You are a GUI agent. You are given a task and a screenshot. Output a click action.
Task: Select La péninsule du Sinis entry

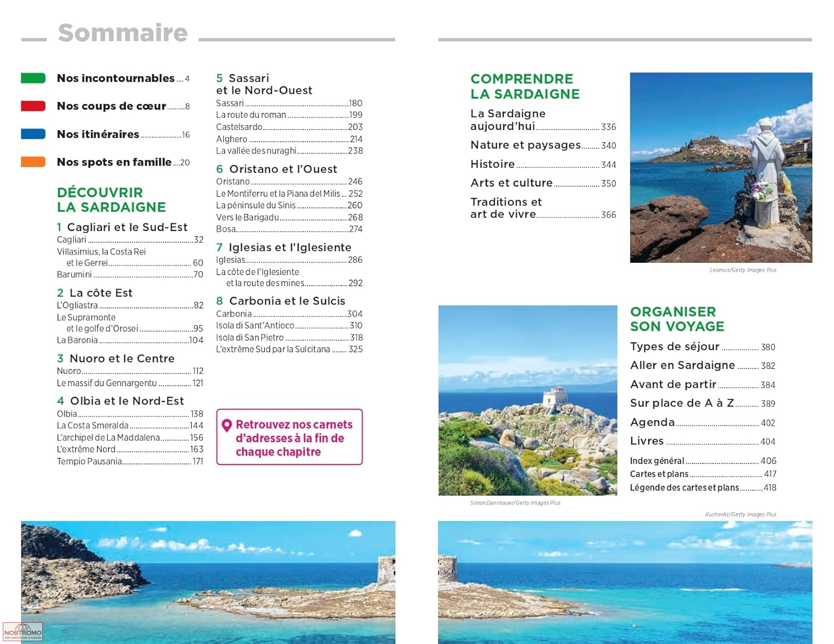pos(289,205)
